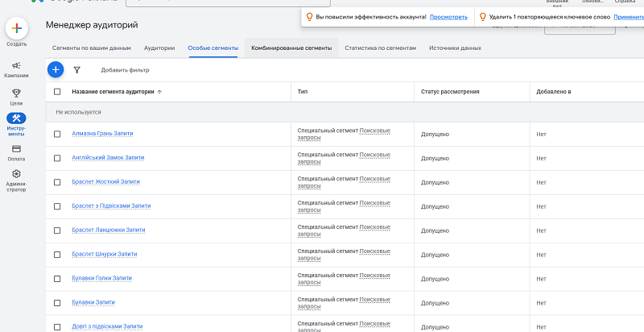Image resolution: width=644 pixels, height=332 pixels.
Task: Switch to Сегменты по вашим данным tab
Action: 91,48
